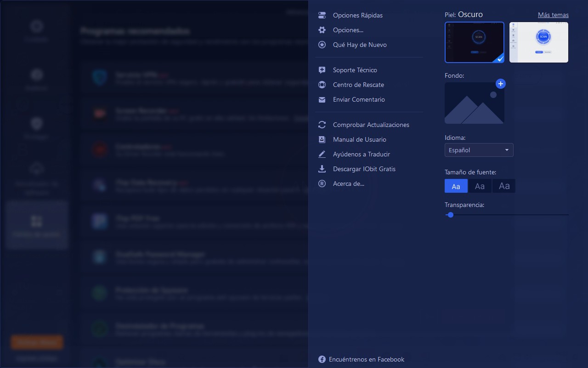588x368 pixels.
Task: Click the gear icon beside Opciones
Action: point(322,30)
